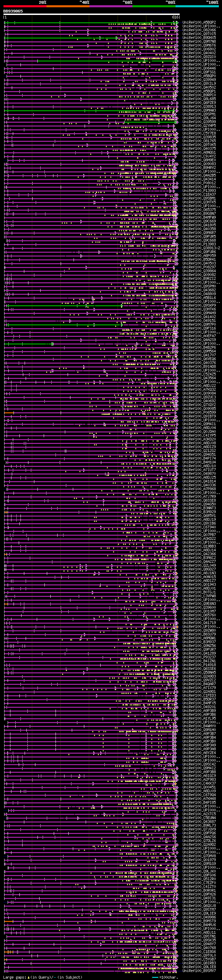This screenshot has height=980, width=222.
Task: Select label UniRef100_Q9M4I1
Action: [x=199, y=424]
